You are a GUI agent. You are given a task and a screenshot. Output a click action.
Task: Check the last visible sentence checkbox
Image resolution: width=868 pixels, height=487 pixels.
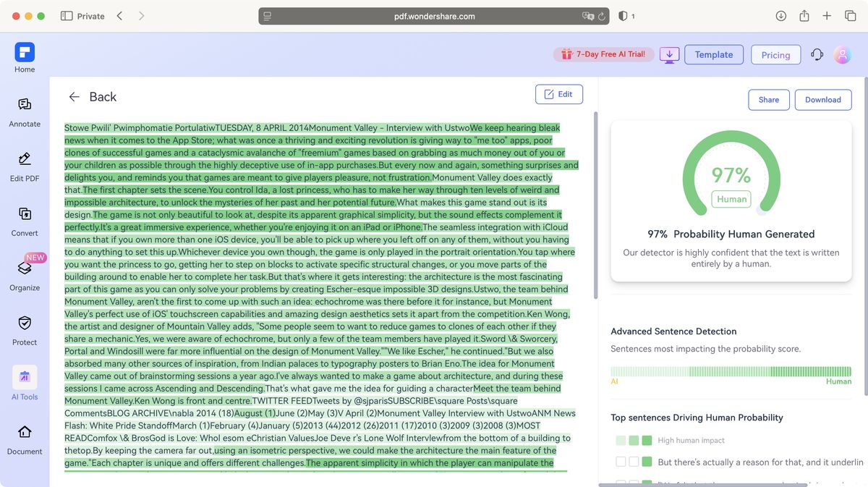pos(620,481)
